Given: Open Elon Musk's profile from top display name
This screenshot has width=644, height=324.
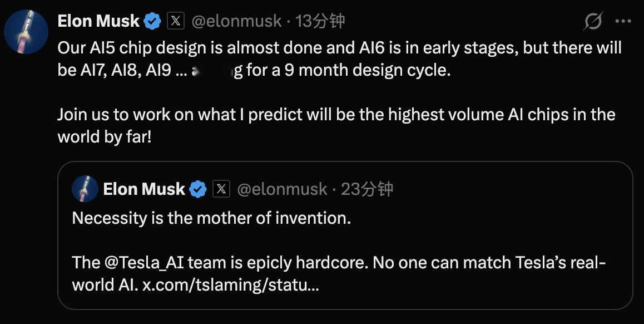Looking at the screenshot, I should (x=98, y=21).
